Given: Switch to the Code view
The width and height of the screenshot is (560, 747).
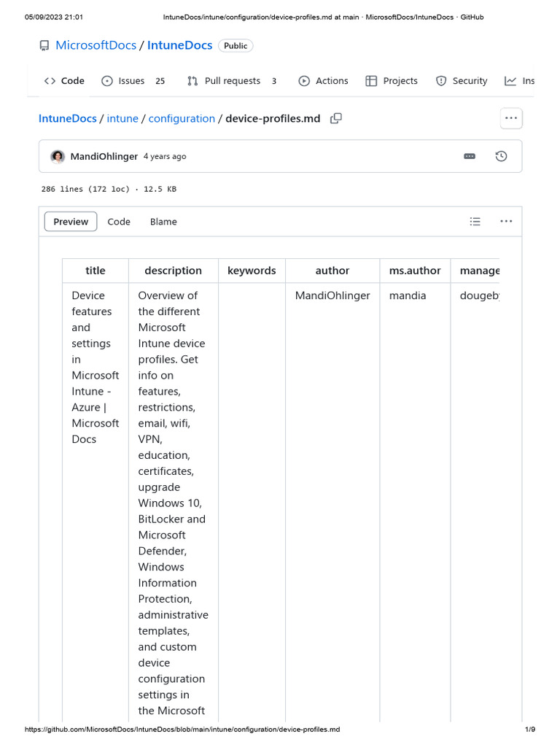Looking at the screenshot, I should pos(119,222).
